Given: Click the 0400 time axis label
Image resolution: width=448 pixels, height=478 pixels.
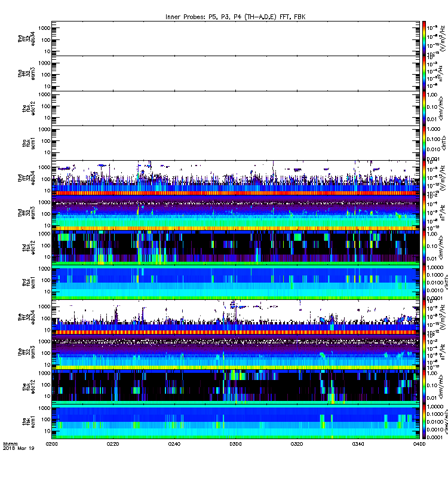Looking at the screenshot, I should 419,444.
